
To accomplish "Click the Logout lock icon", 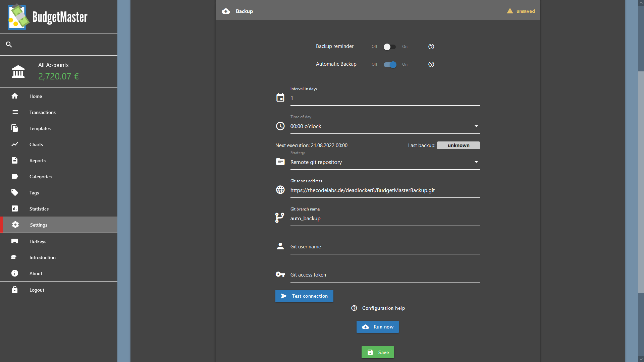I will click(x=15, y=289).
